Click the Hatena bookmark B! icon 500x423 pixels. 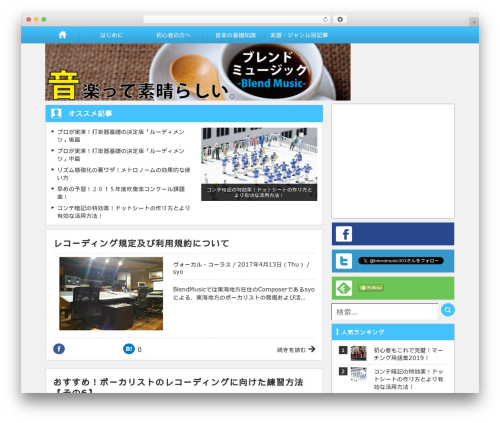click(129, 349)
